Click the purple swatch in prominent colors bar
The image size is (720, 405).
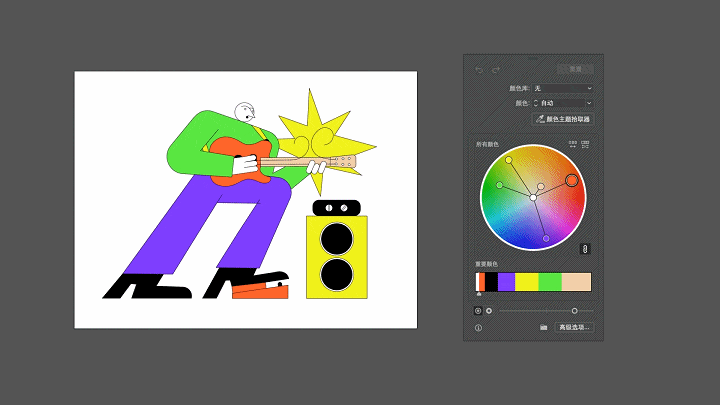tap(506, 282)
